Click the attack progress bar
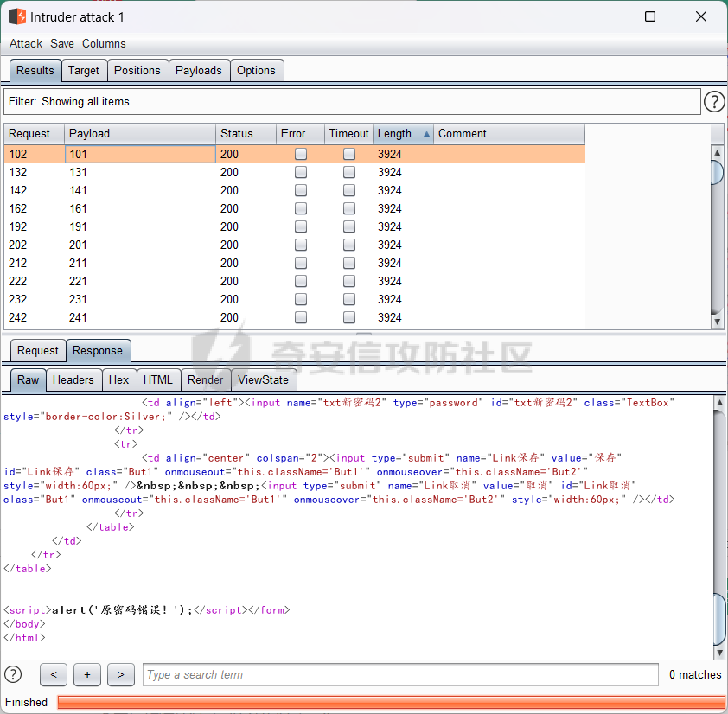The image size is (728, 714). point(391,702)
